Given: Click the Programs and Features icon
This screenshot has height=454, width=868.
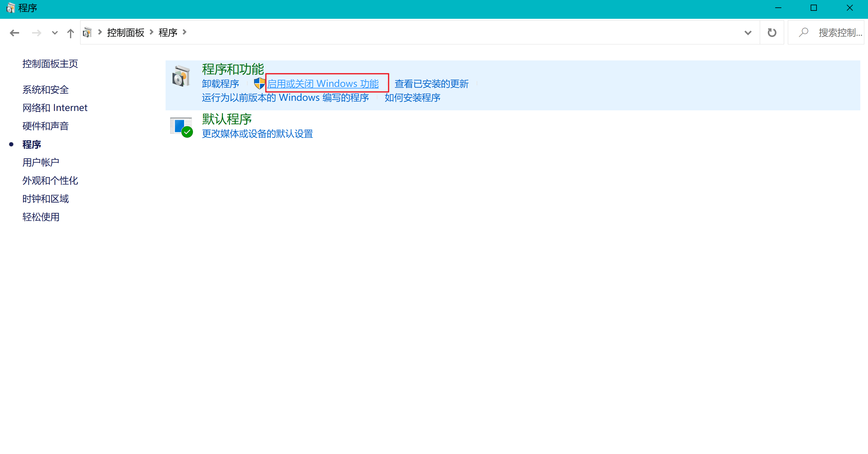Looking at the screenshot, I should coord(181,76).
